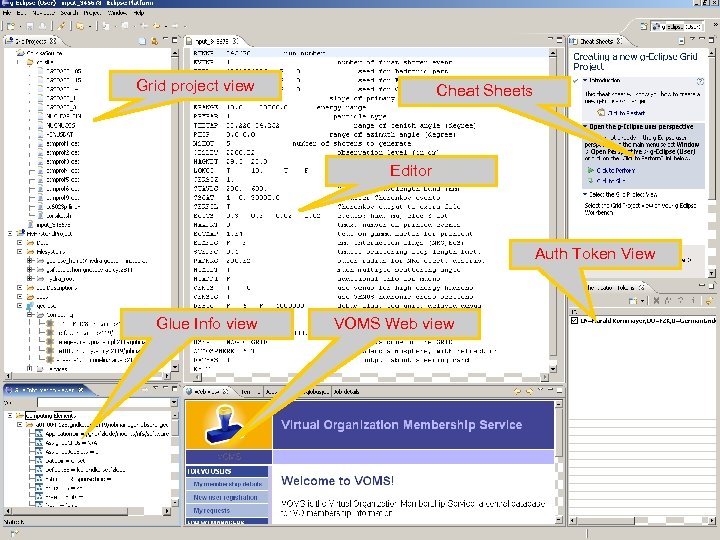The width and height of the screenshot is (720, 540).
Task: Click the yellow back-arrow navigation icon
Action: [156, 26]
